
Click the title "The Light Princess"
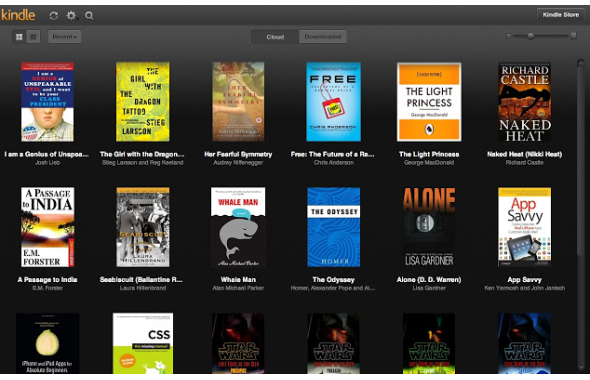[429, 154]
